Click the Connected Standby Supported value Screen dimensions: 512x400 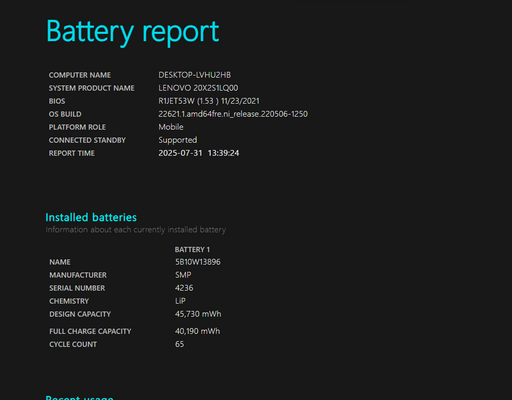click(178, 140)
